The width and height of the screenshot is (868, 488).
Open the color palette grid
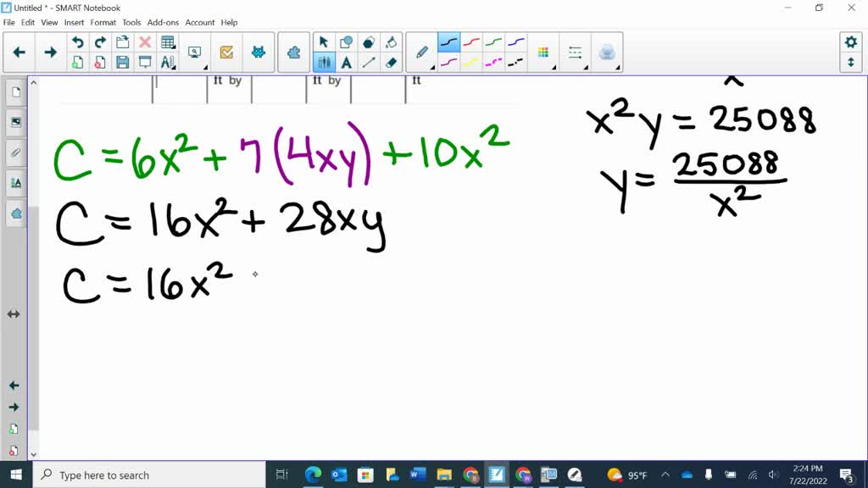(543, 53)
